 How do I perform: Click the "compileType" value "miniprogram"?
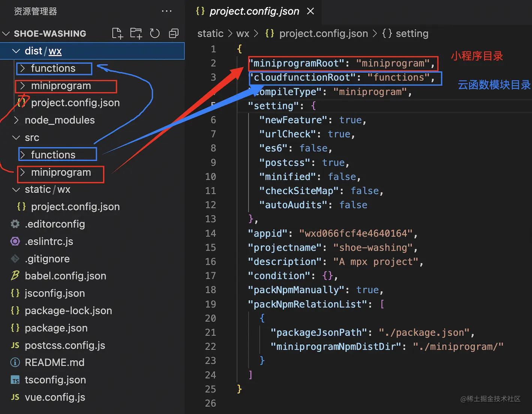(370, 92)
